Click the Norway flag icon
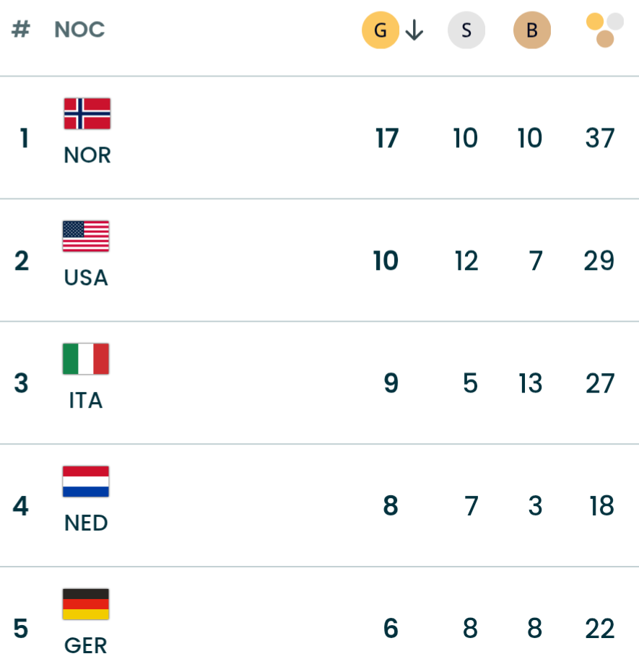The width and height of the screenshot is (639, 672). coord(87,114)
